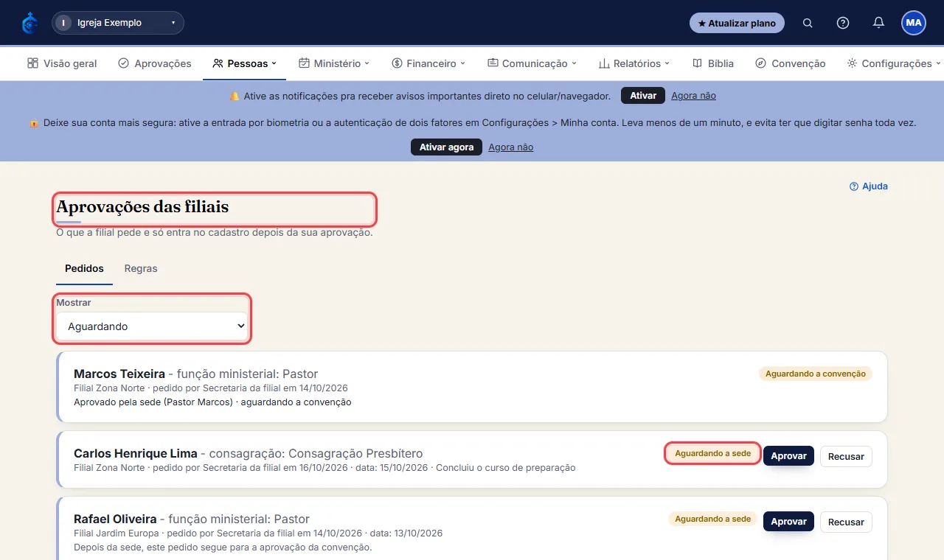
Task: Open the Bíblia menu item
Action: pos(713,63)
